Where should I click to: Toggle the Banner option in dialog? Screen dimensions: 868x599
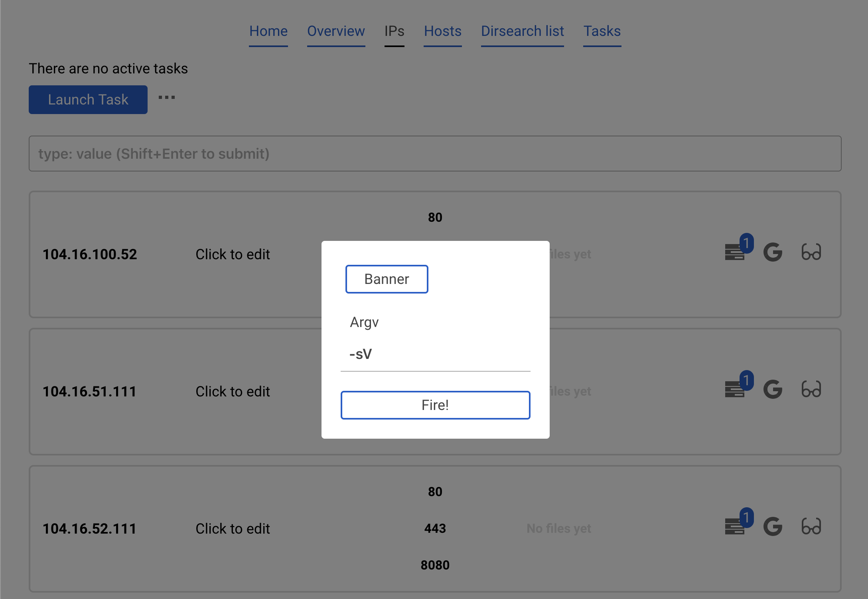(387, 279)
